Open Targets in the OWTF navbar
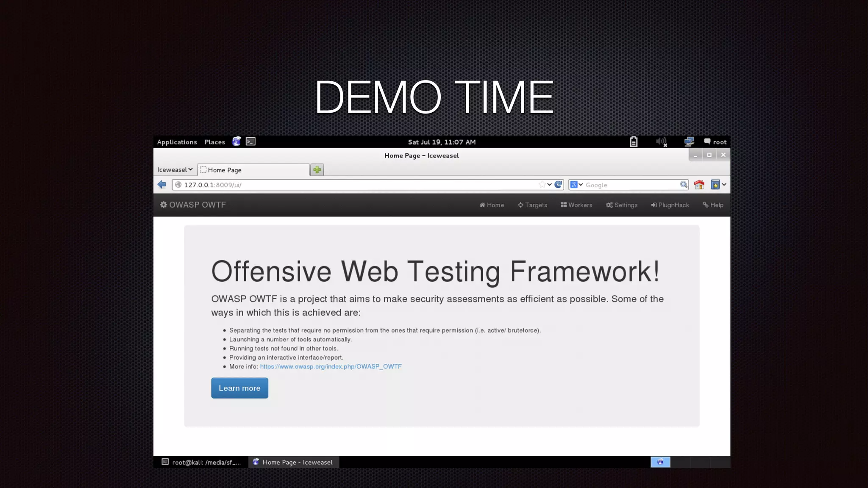Image resolution: width=868 pixels, height=488 pixels. coord(532,205)
